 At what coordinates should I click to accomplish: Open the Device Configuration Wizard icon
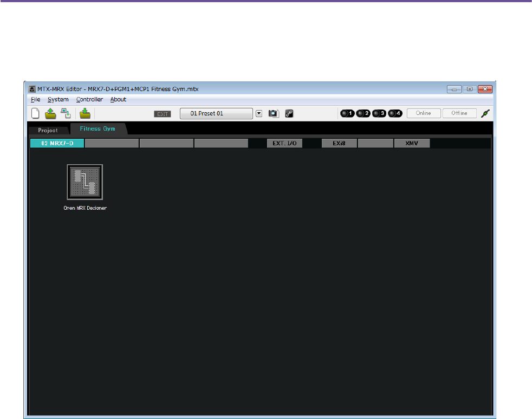point(66,113)
